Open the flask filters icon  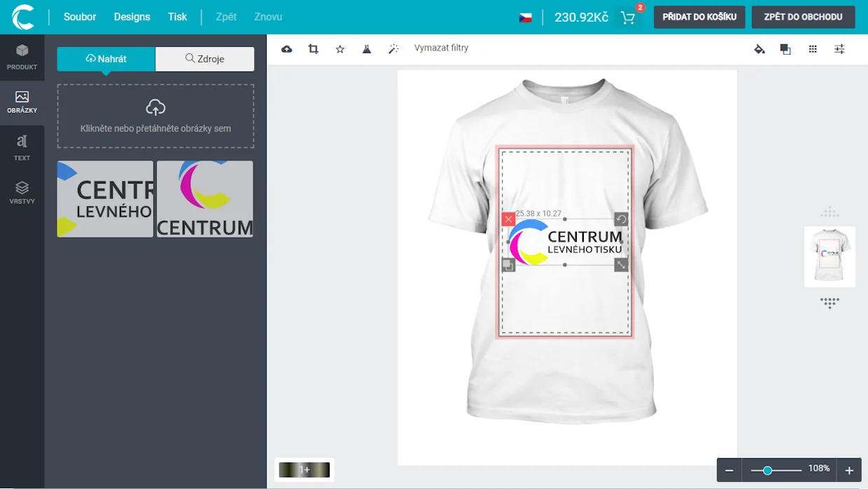(366, 49)
